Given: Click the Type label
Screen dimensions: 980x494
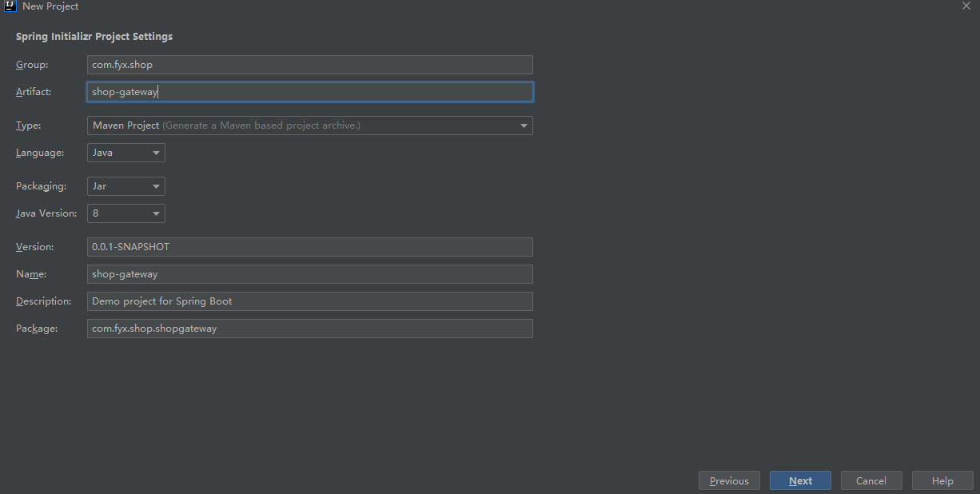Looking at the screenshot, I should [x=28, y=125].
